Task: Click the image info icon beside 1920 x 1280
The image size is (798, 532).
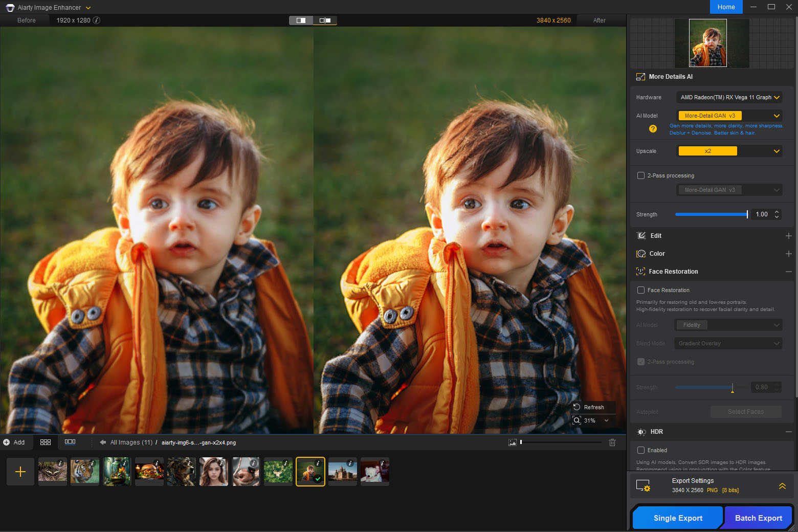Action: (x=96, y=20)
